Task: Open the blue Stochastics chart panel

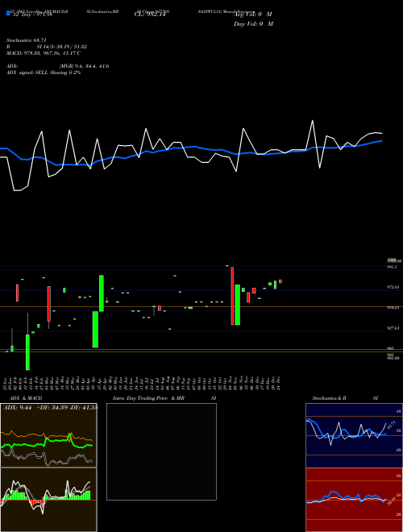Action: point(354,435)
